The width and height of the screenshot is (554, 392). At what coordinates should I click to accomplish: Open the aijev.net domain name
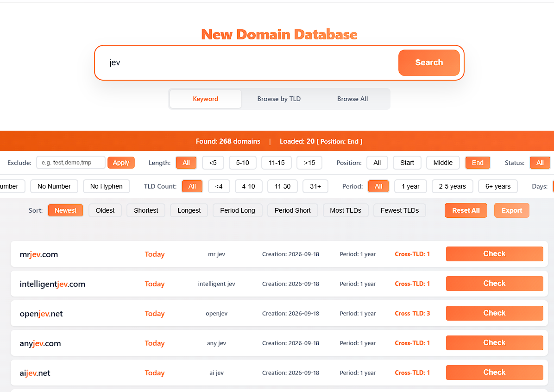point(35,373)
